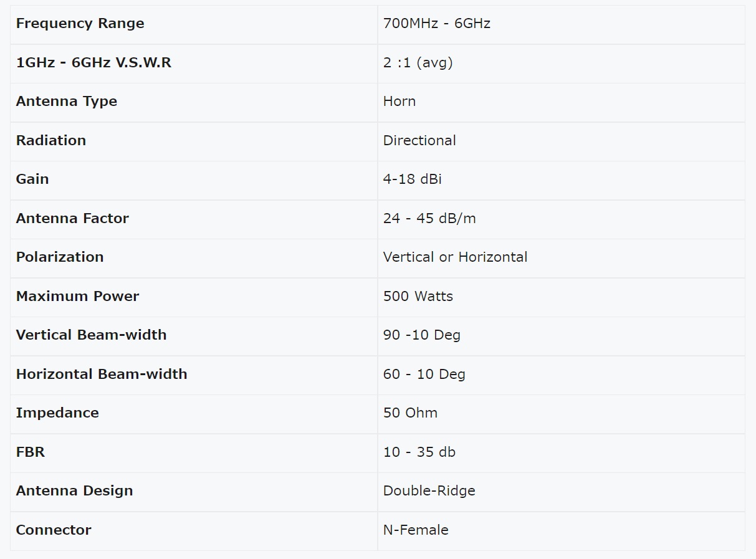Screen dimensions: 756x559
Task: Click the 1GHz - 6GHz V.S.W.R label
Action: tap(93, 63)
